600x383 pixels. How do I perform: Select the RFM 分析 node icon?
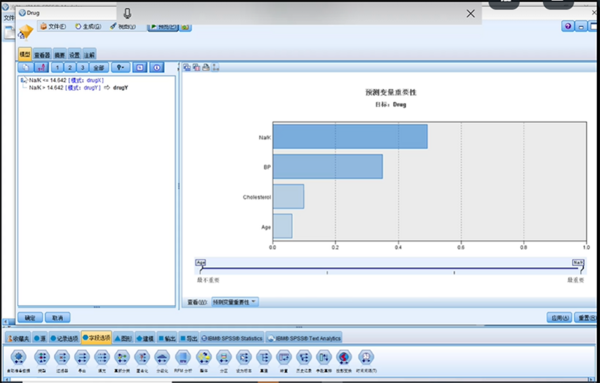coord(183,357)
